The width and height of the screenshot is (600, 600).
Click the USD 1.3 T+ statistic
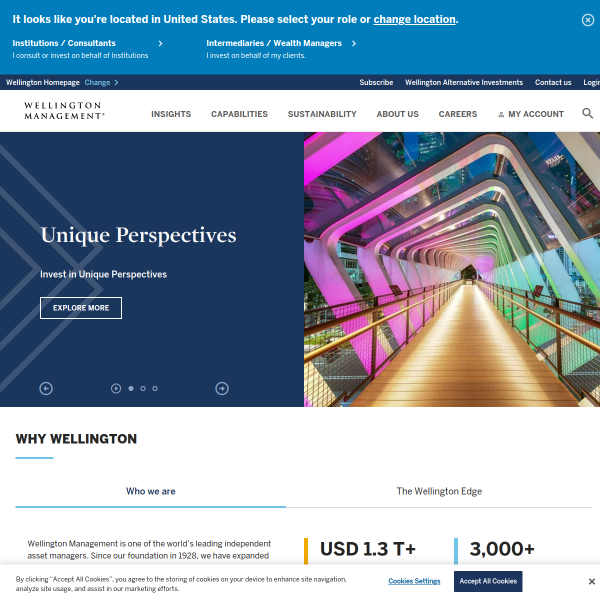368,549
